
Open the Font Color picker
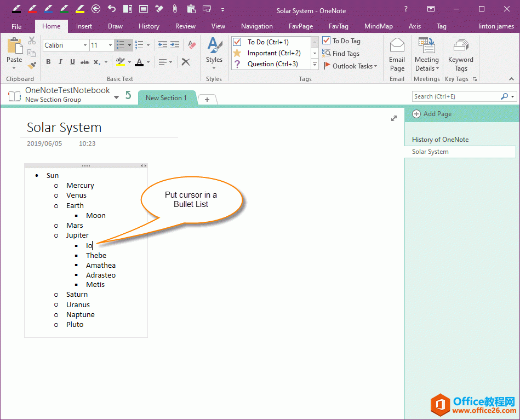click(148, 62)
